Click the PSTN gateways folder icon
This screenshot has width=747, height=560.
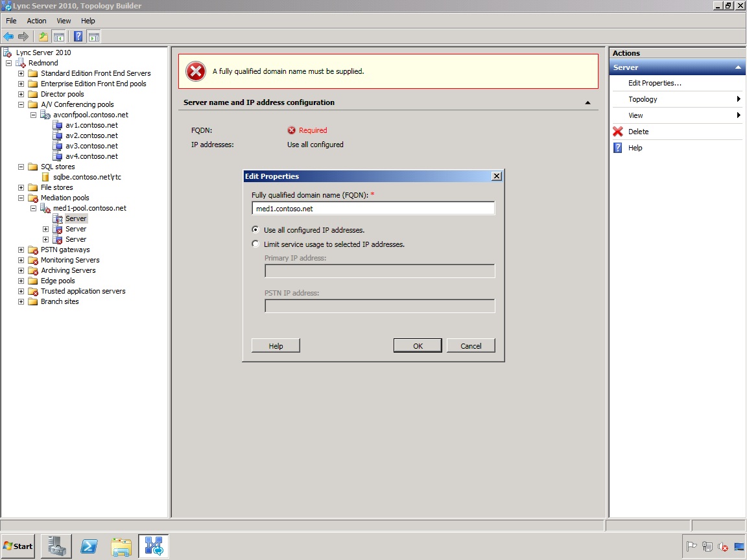click(33, 250)
